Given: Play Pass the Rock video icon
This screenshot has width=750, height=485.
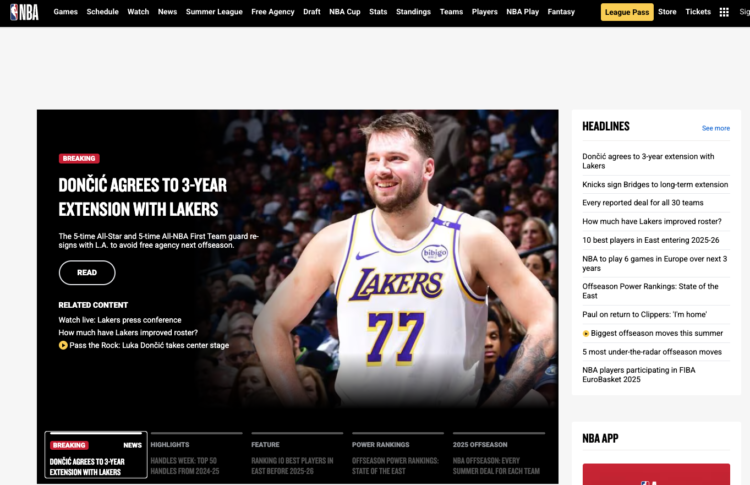Looking at the screenshot, I should tap(63, 345).
